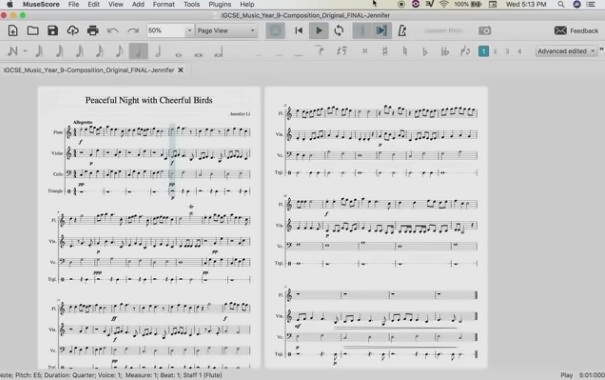605x380 pixels.
Task: Open the Plugins menu
Action: pos(220,4)
